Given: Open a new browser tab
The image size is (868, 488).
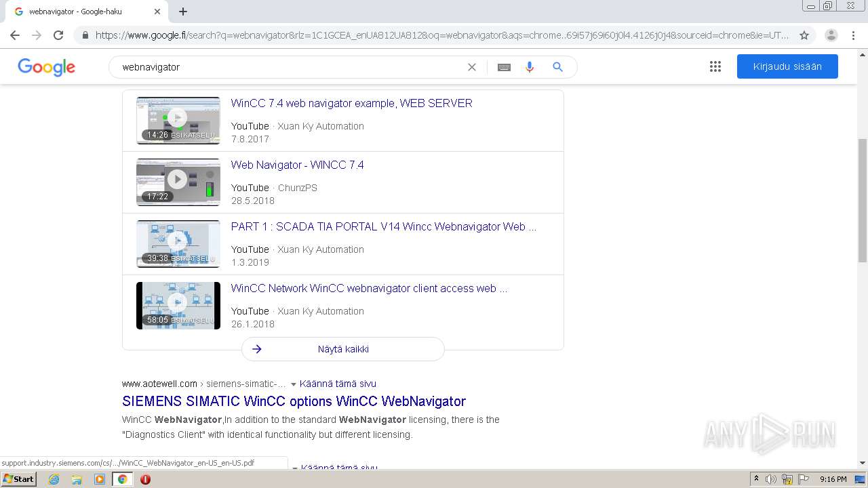Looking at the screenshot, I should tap(183, 12).
